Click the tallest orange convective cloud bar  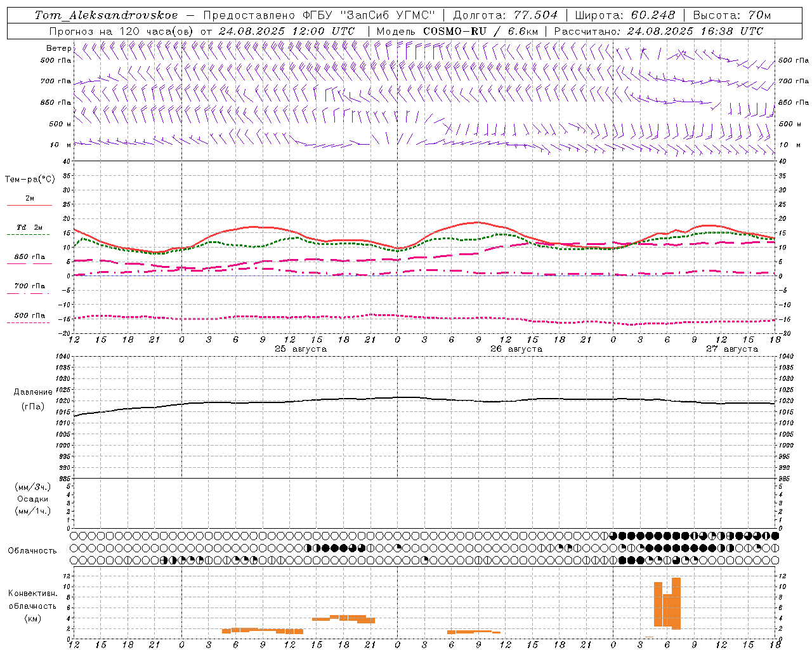click(x=676, y=603)
